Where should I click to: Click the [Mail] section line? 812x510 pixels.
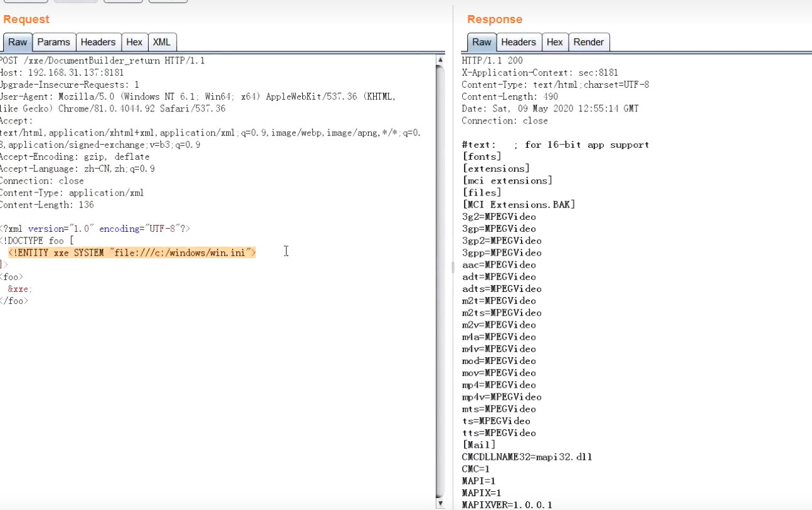point(478,445)
